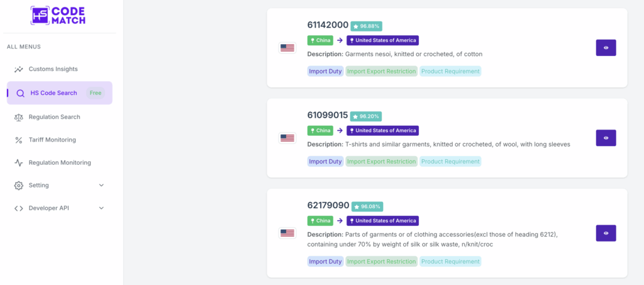Click the Regulation Monitoring pulse icon
Viewport: 644px width, 285px height.
coord(19,162)
